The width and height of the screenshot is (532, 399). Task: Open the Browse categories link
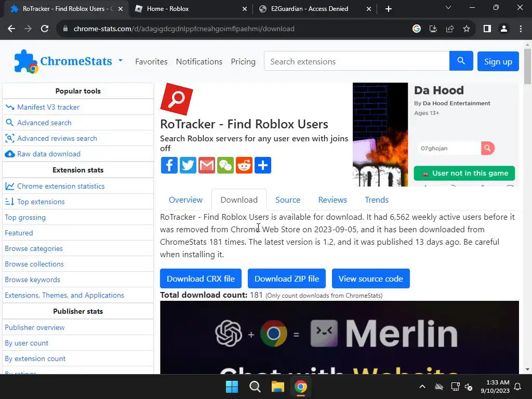pyautogui.click(x=34, y=249)
